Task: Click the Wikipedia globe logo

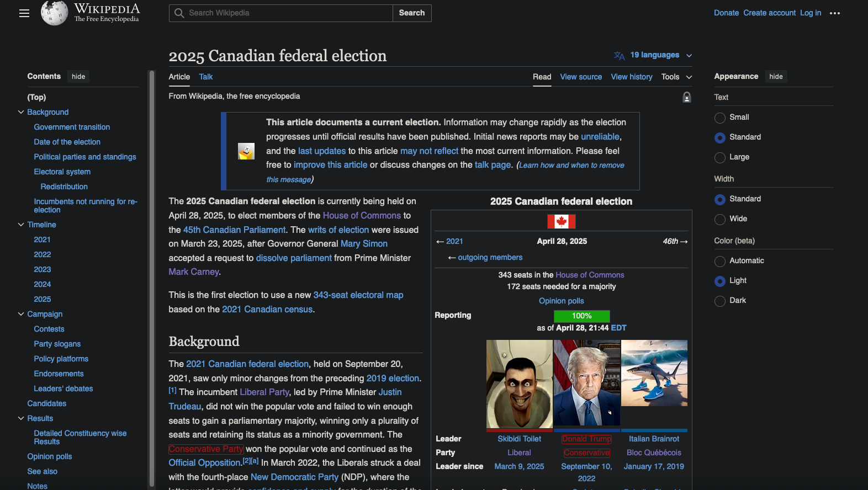Action: coord(54,13)
